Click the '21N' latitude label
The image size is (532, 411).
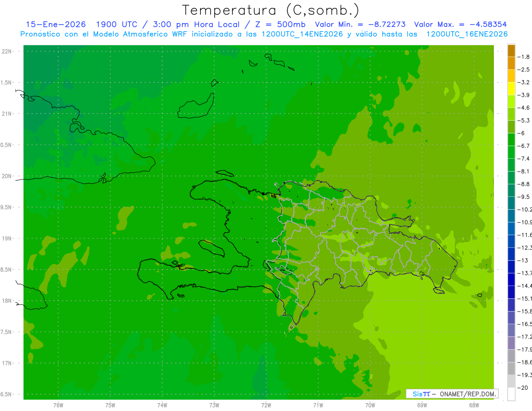(x=8, y=114)
